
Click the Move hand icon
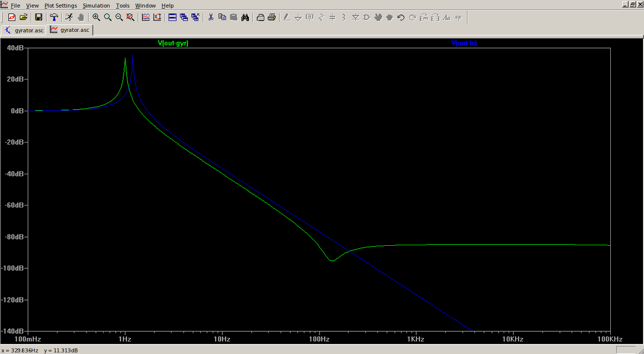[x=378, y=17]
